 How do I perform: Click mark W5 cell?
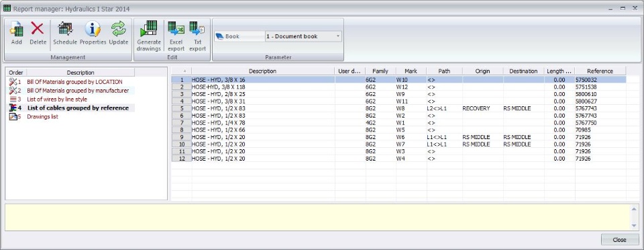[411, 130]
